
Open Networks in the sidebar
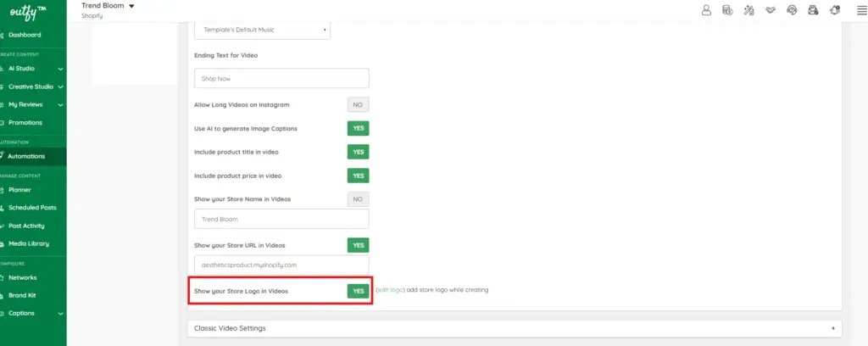(x=22, y=278)
